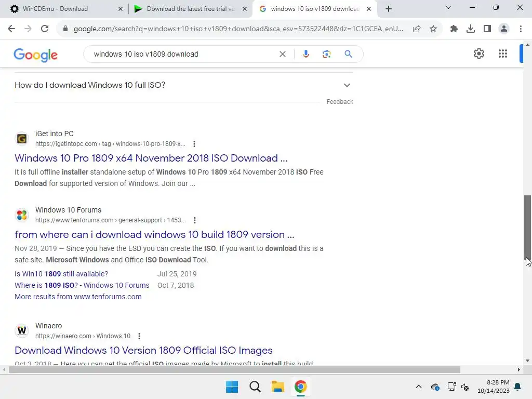Close the Google search tab
The width and height of the screenshot is (532, 399).
click(x=369, y=9)
